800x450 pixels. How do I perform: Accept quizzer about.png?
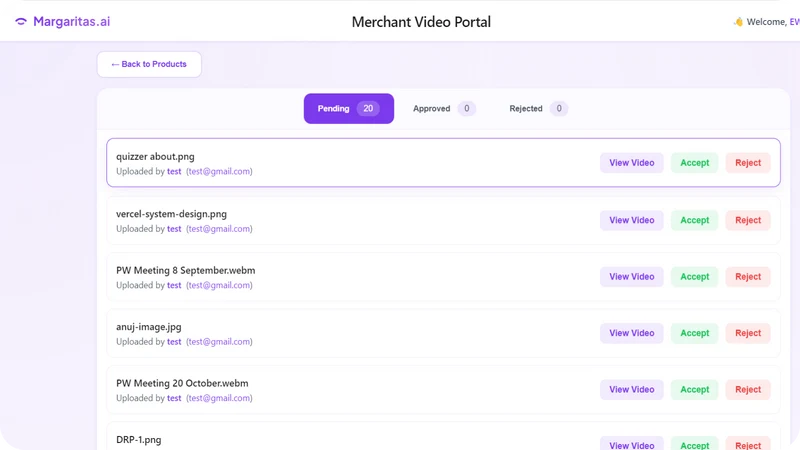[694, 163]
